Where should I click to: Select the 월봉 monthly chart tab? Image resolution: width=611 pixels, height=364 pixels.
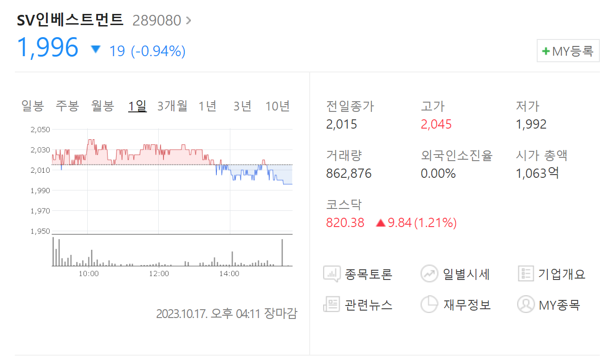(x=102, y=105)
